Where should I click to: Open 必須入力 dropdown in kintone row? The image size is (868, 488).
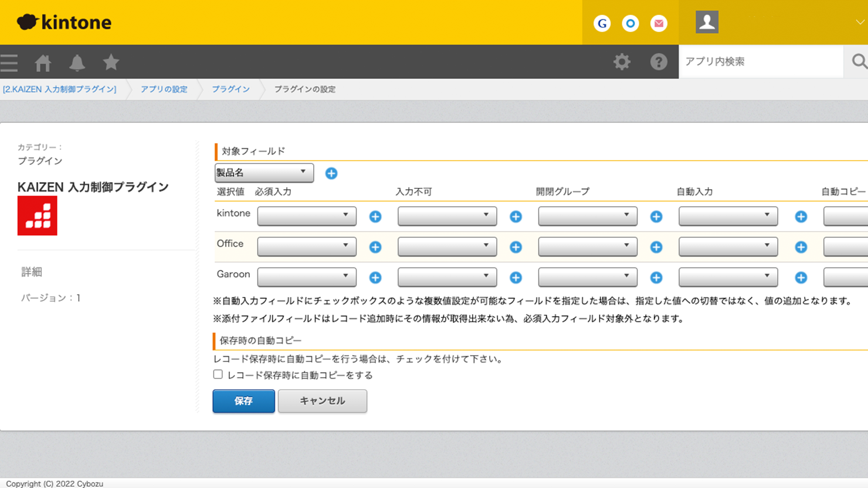coord(307,216)
